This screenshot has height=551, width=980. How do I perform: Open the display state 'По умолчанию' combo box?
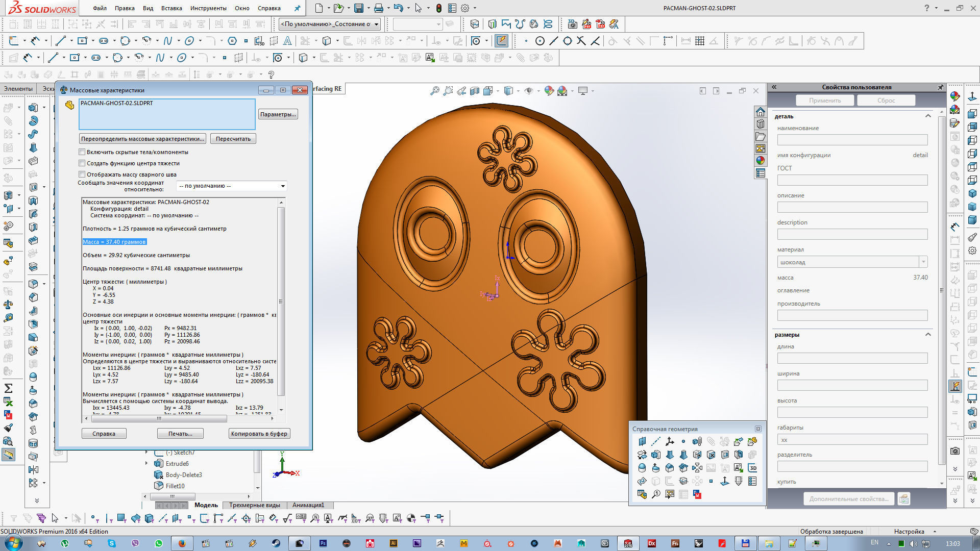330,24
